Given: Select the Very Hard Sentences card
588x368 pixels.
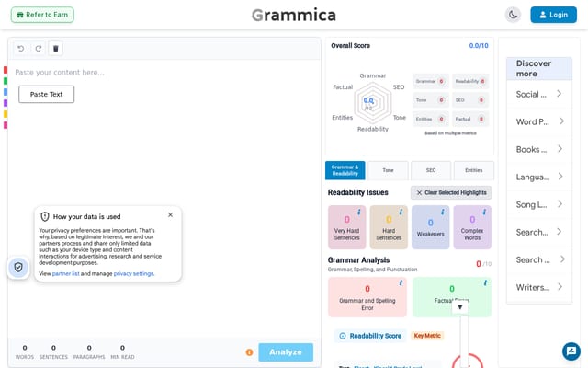Looking at the screenshot, I should click(347, 227).
